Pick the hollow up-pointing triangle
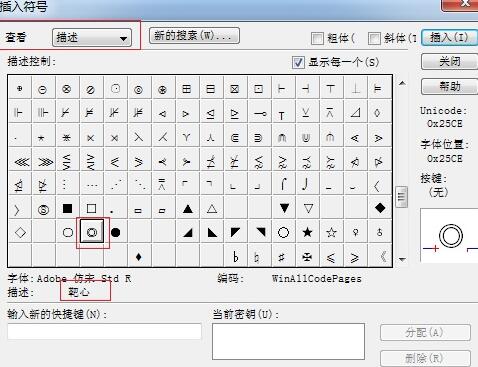This screenshot has width=478, height=367. tap(212, 209)
